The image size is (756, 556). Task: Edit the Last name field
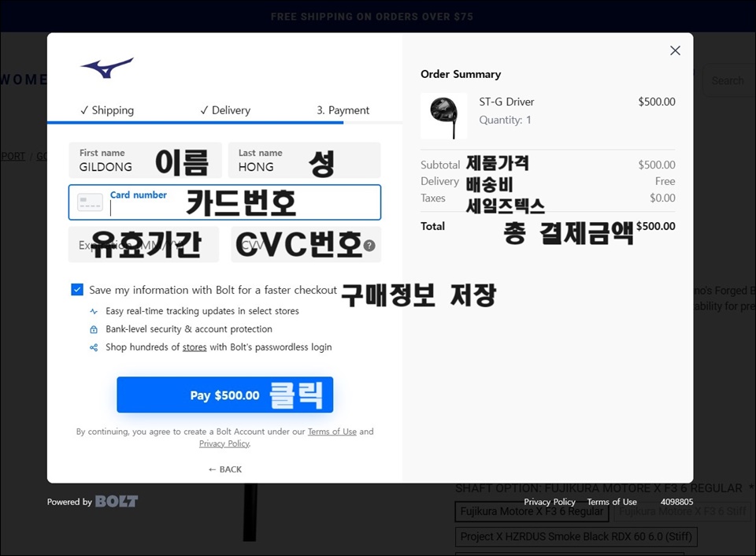tap(304, 160)
